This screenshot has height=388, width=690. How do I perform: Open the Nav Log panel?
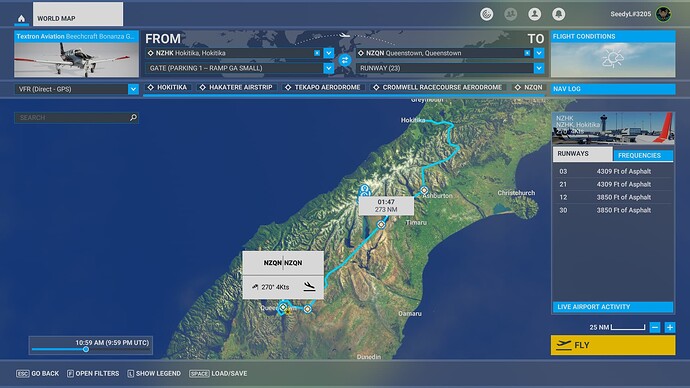[613, 89]
